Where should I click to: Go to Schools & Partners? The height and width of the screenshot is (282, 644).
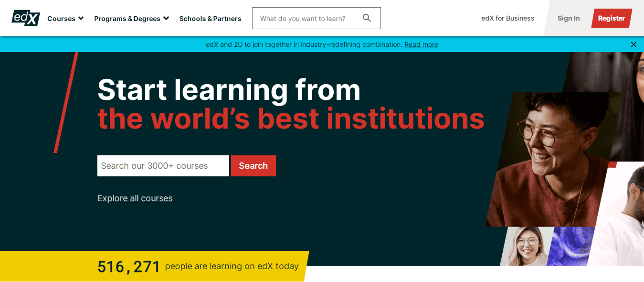click(210, 19)
